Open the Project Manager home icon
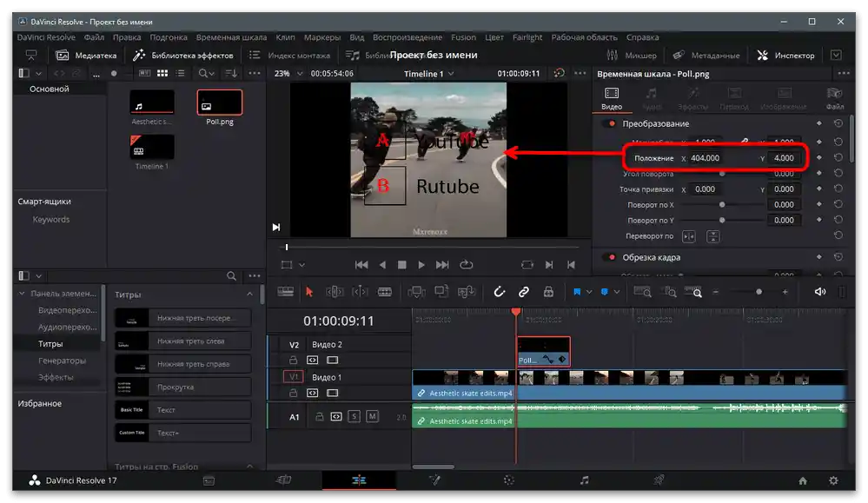The width and height of the screenshot is (868, 503). tap(803, 480)
